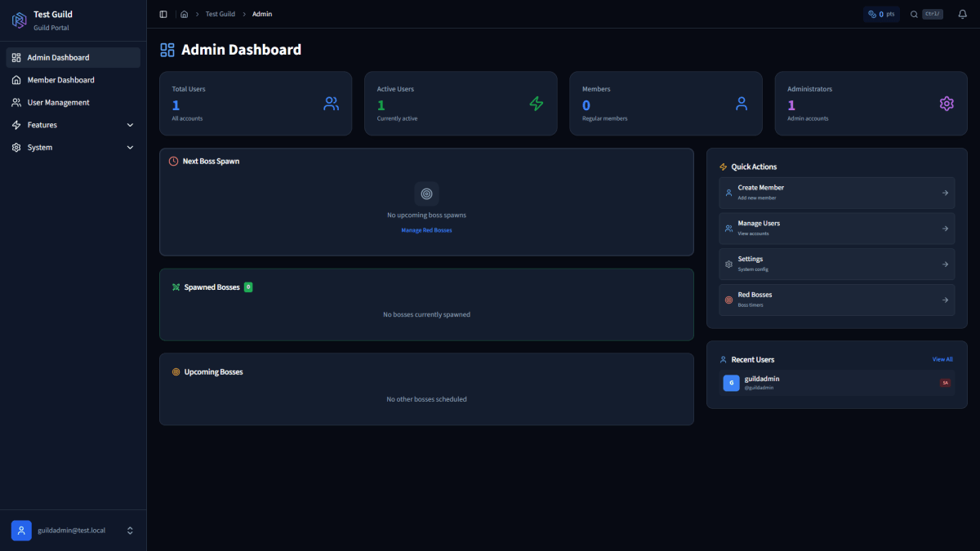Click the lightning icon on Active Users card
The image size is (980, 551).
536,104
